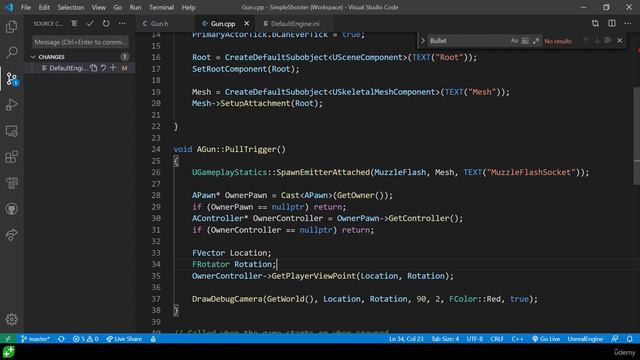Open file icon for DefaultEngine change
Image resolution: width=640 pixels, height=360 pixels.
click(94, 68)
